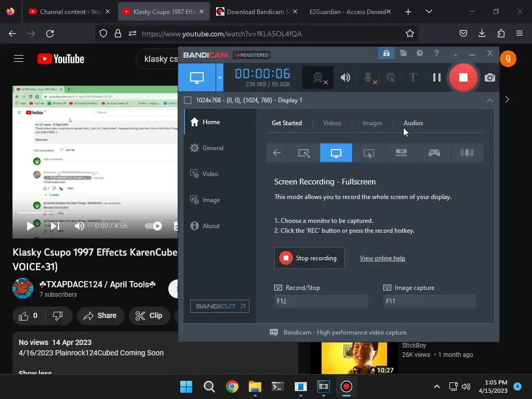Switch to Channel content browser tab

69,11
